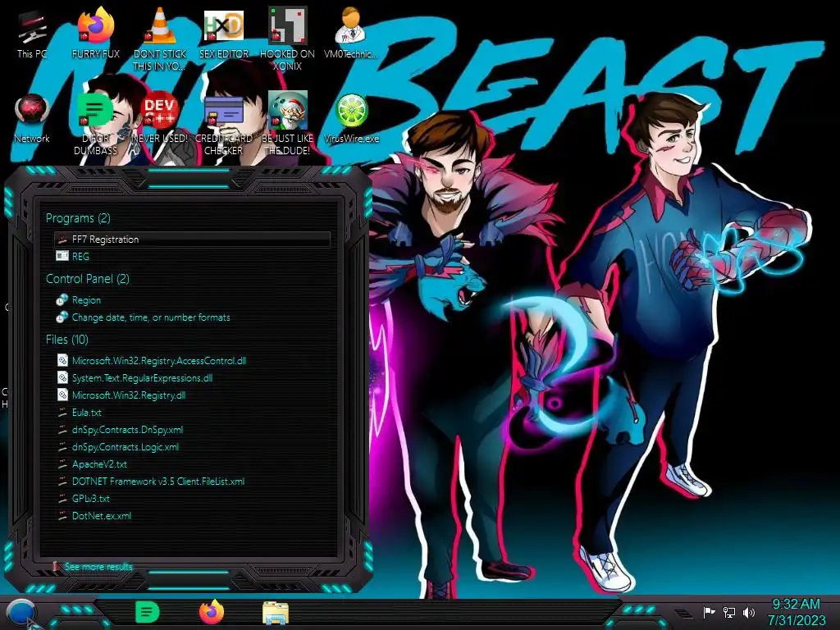This screenshot has width=840, height=630.
Task: Open Change date, time, or number formats
Action: (192, 317)
